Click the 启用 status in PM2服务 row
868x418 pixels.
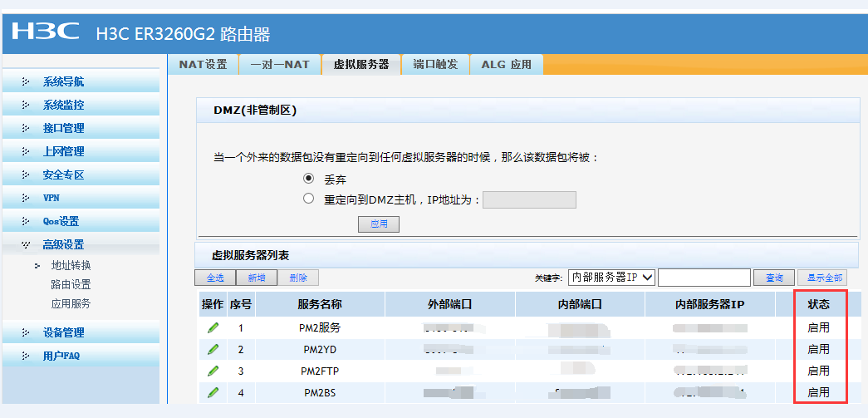pos(819,327)
